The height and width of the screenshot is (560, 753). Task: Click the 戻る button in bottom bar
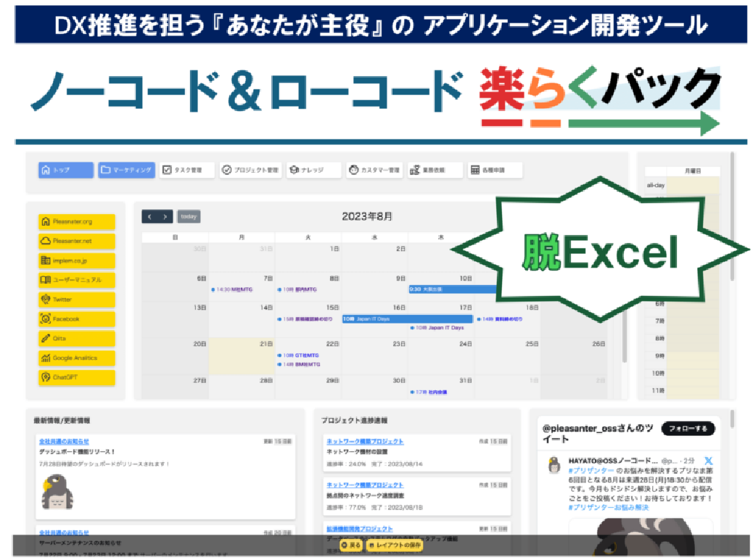pos(351,545)
